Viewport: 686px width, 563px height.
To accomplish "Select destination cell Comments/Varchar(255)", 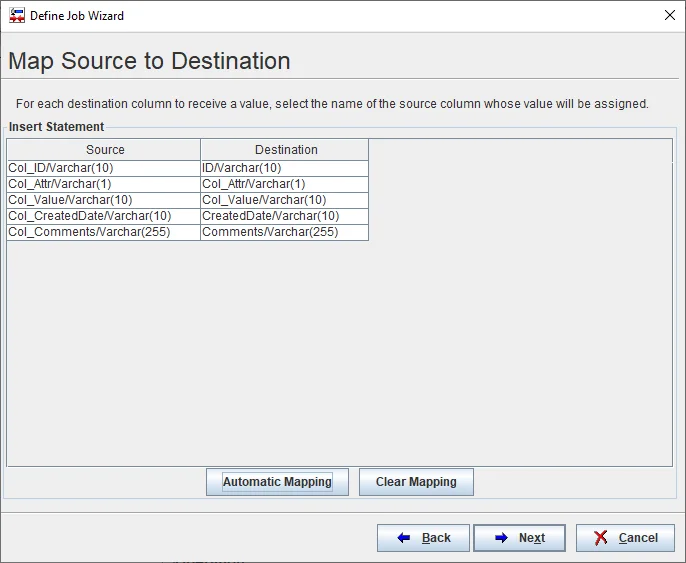I will pos(285,232).
